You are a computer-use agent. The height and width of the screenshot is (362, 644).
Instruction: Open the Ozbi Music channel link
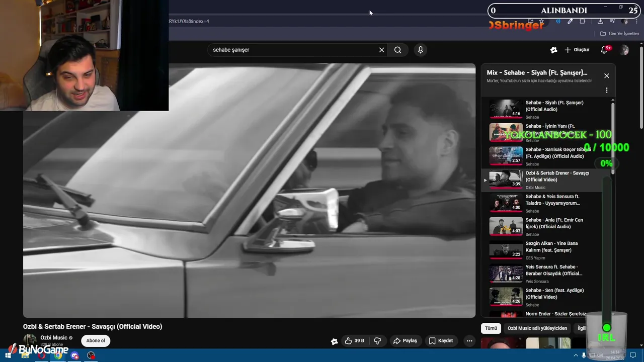pos(54,338)
